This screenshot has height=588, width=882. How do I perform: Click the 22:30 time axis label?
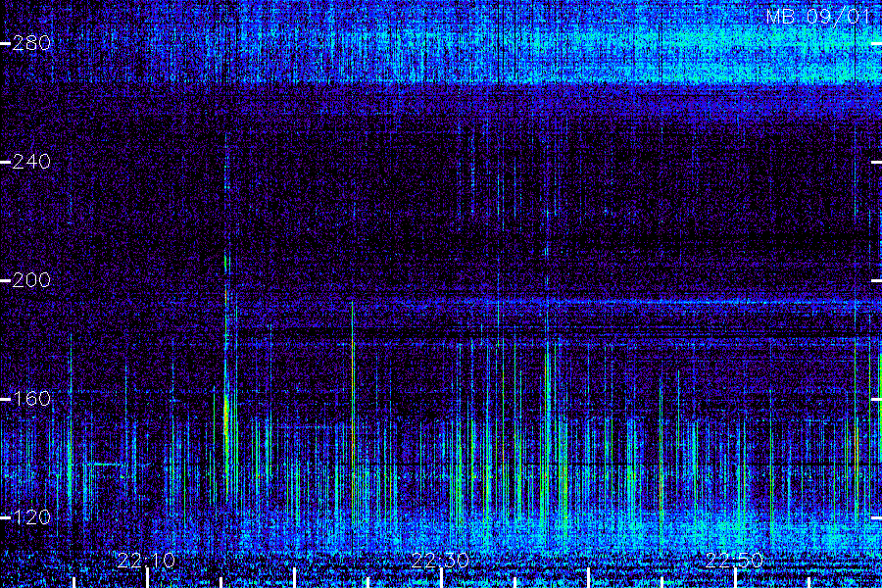coord(440,560)
